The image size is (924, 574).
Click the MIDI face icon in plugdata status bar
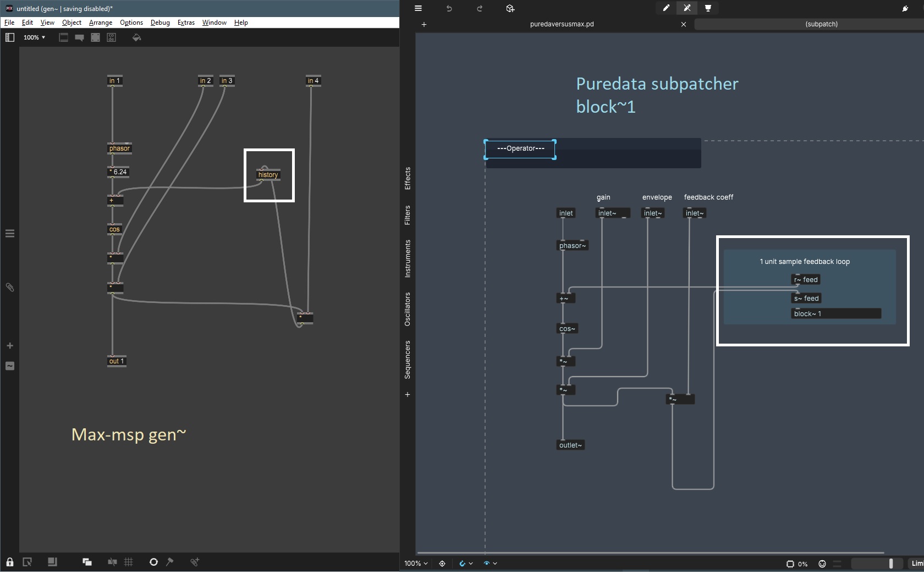point(822,564)
